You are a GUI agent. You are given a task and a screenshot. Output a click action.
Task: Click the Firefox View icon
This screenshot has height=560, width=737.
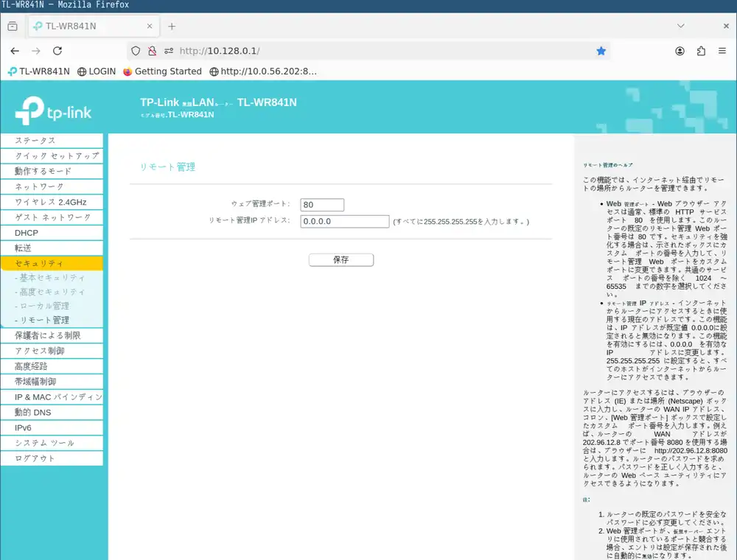pos(13,27)
